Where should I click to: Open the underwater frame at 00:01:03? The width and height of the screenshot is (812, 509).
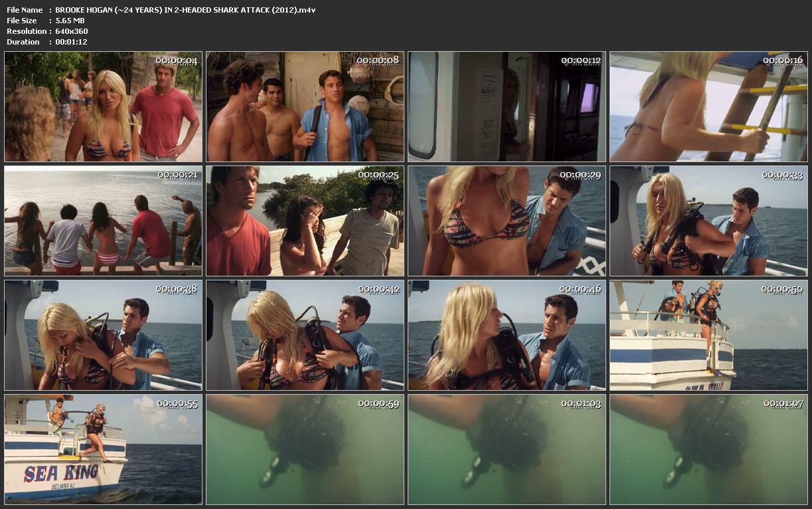point(507,449)
